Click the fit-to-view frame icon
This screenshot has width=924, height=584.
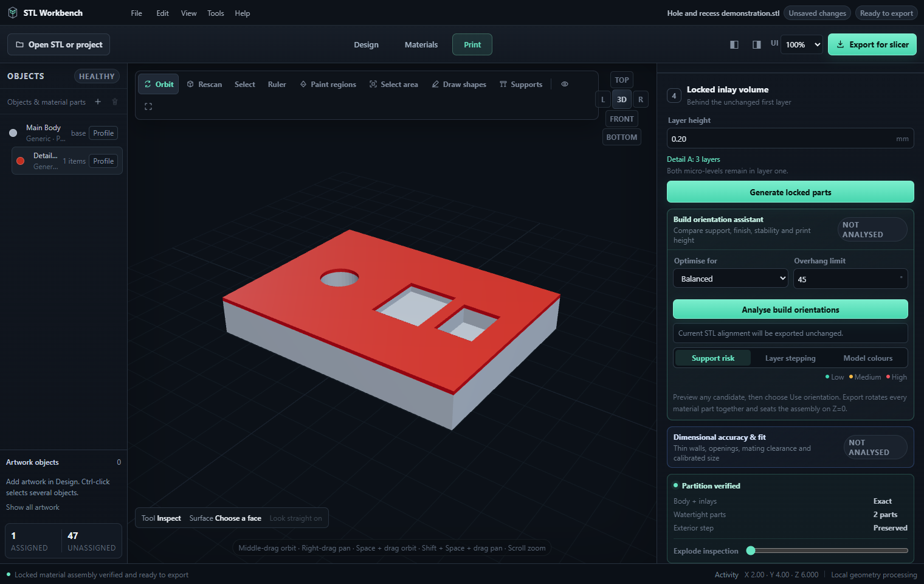(148, 106)
